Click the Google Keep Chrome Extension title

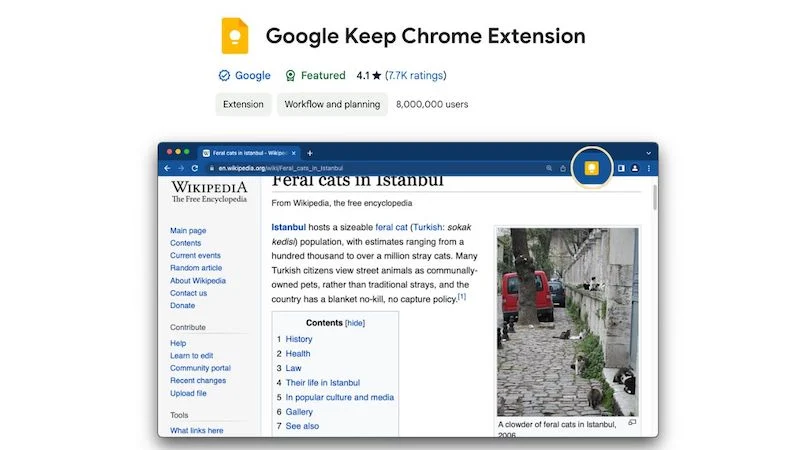[x=426, y=36]
